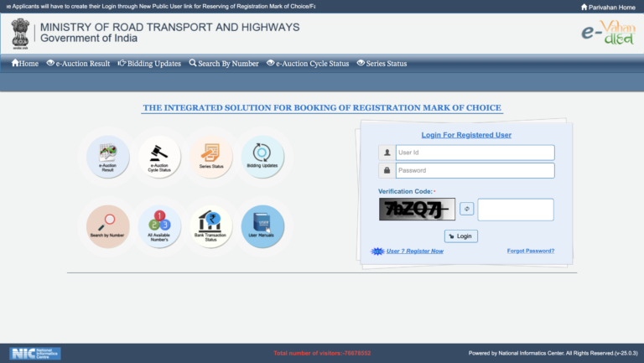The width and height of the screenshot is (644, 363).
Task: Focus the User Id input field
Action: coord(475,153)
